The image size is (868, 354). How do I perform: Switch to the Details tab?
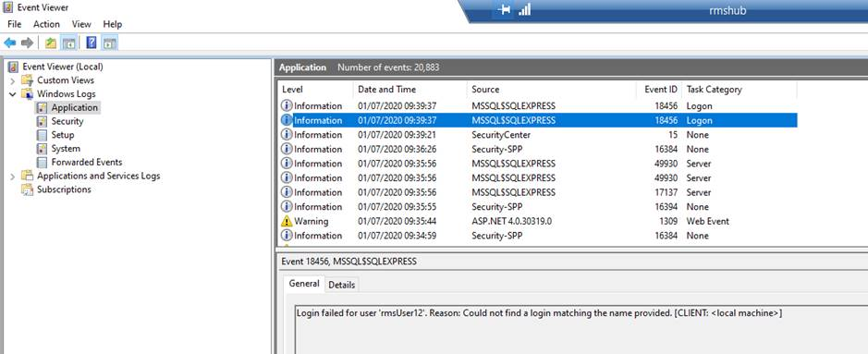[341, 285]
